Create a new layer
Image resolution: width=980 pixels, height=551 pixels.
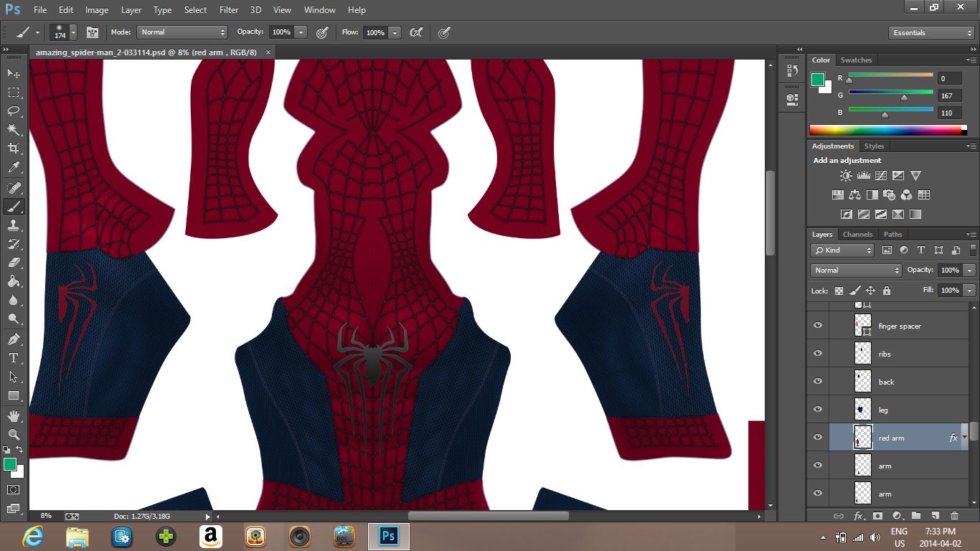[935, 516]
